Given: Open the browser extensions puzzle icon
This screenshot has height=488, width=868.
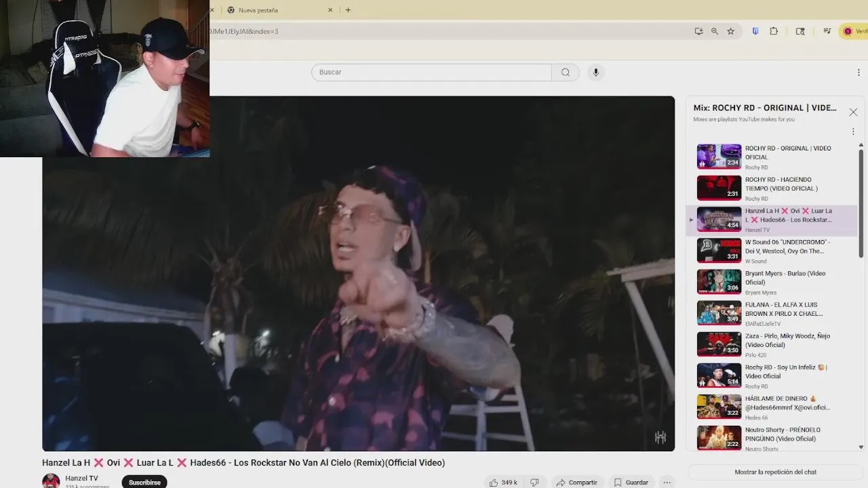Looking at the screenshot, I should coord(774,31).
